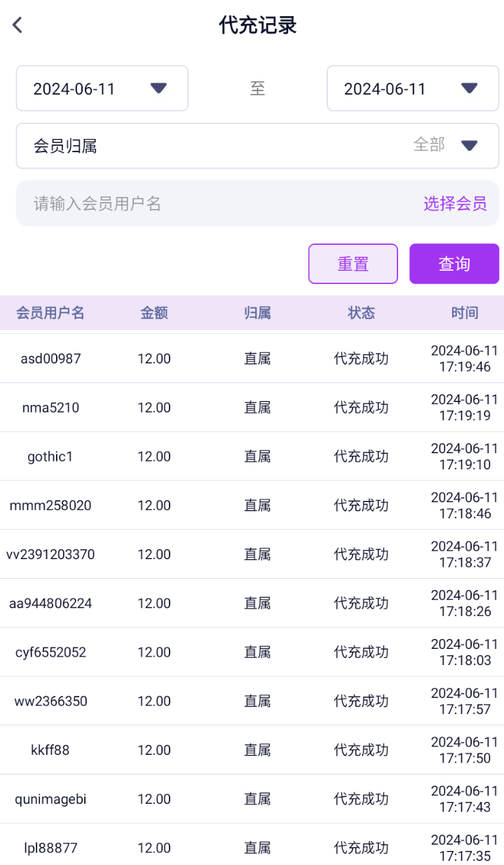Open the end date dropdown
Screen dimensions: 504x865
coord(413,88)
